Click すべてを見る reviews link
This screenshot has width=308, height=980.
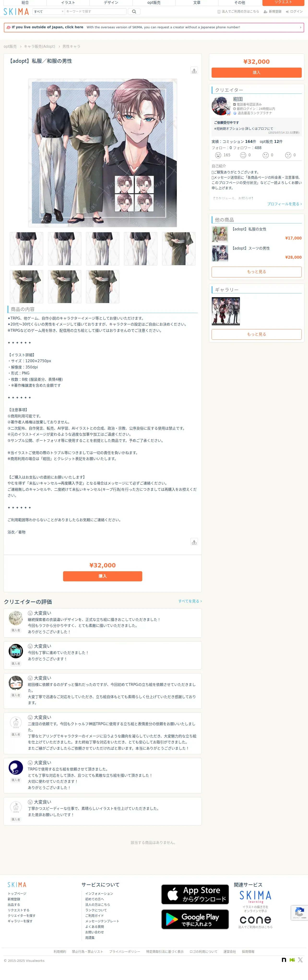coord(190,601)
